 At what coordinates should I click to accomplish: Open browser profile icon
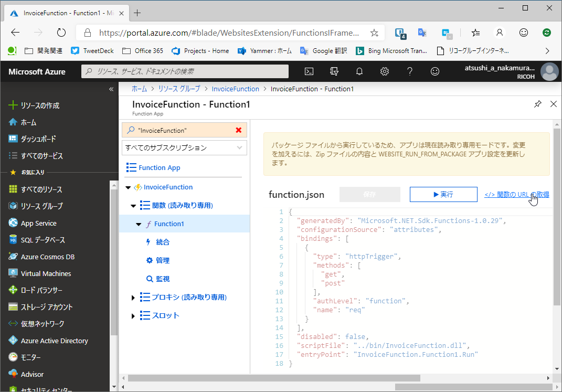click(499, 33)
